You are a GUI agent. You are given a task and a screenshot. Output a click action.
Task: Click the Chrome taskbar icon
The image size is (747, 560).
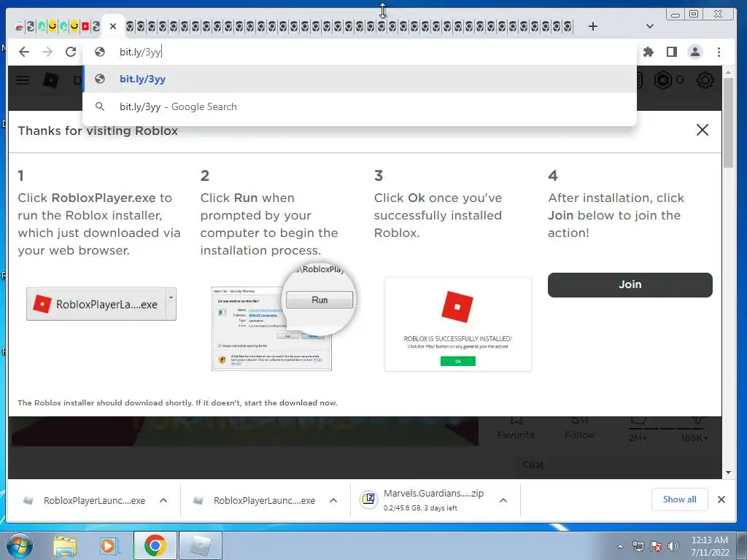[155, 545]
